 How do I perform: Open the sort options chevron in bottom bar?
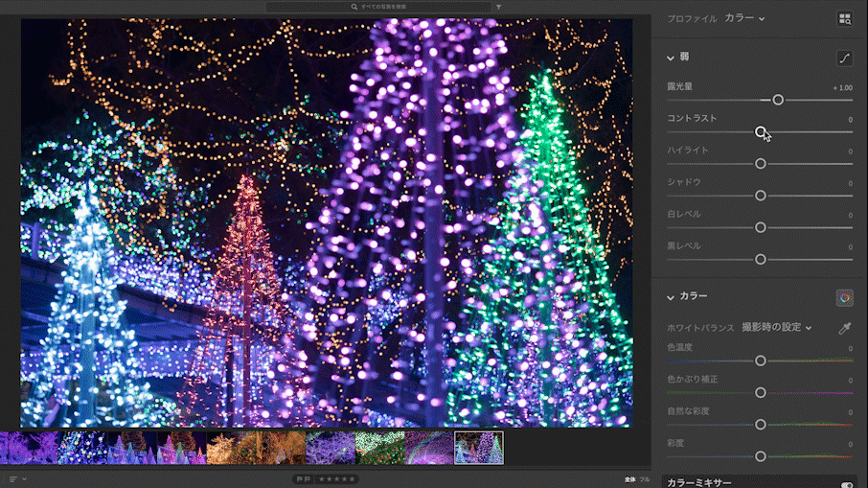pos(24,479)
